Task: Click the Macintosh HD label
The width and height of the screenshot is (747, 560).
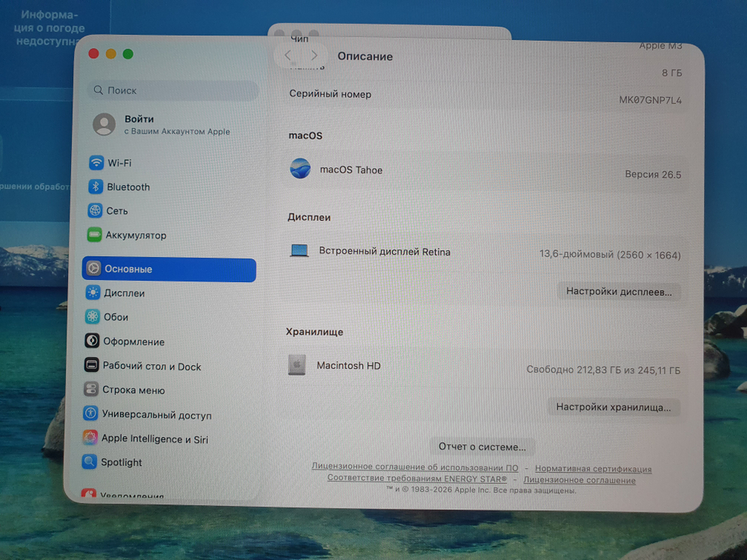Action: 349,366
